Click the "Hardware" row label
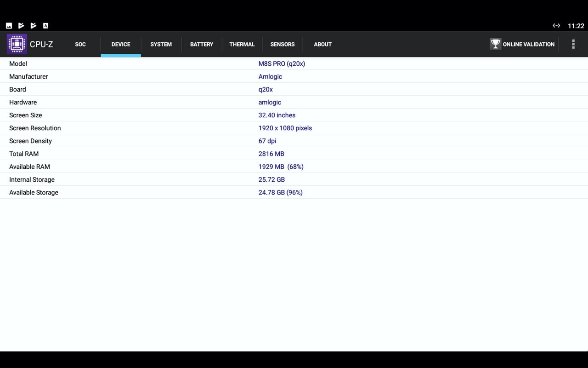 pos(23,102)
